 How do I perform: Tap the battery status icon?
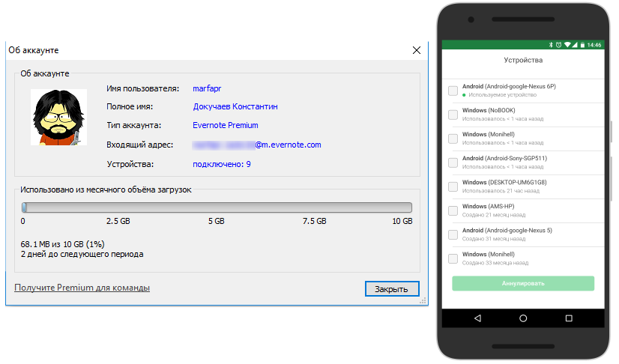click(582, 45)
